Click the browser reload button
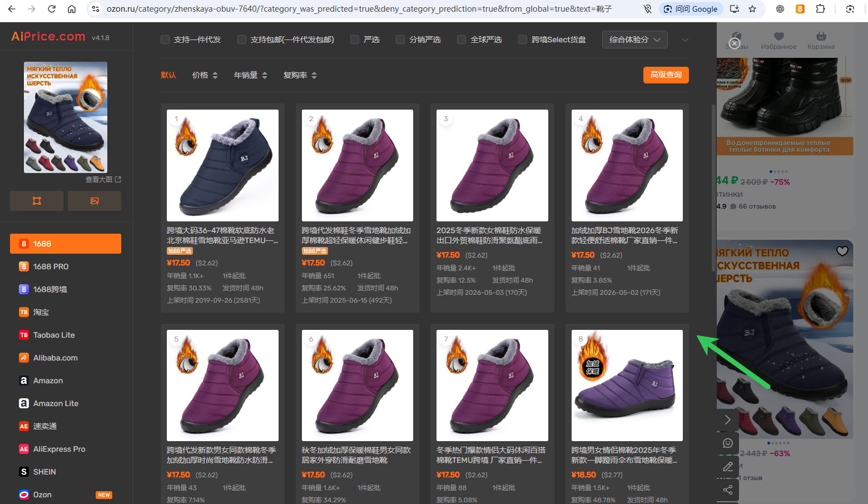Image resolution: width=868 pixels, height=504 pixels. click(x=52, y=9)
